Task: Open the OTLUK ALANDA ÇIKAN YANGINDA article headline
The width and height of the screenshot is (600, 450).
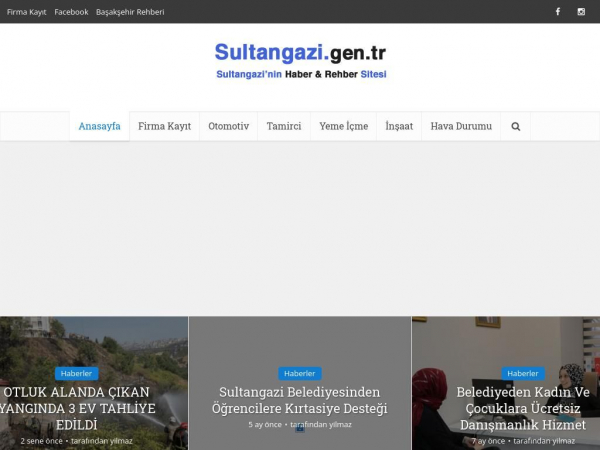Action: (x=77, y=408)
